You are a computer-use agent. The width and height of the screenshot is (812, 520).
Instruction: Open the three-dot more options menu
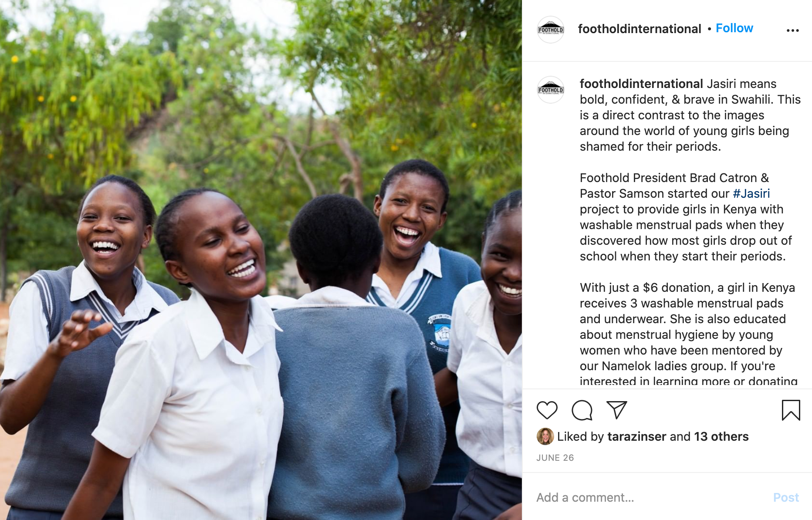pyautogui.click(x=792, y=30)
